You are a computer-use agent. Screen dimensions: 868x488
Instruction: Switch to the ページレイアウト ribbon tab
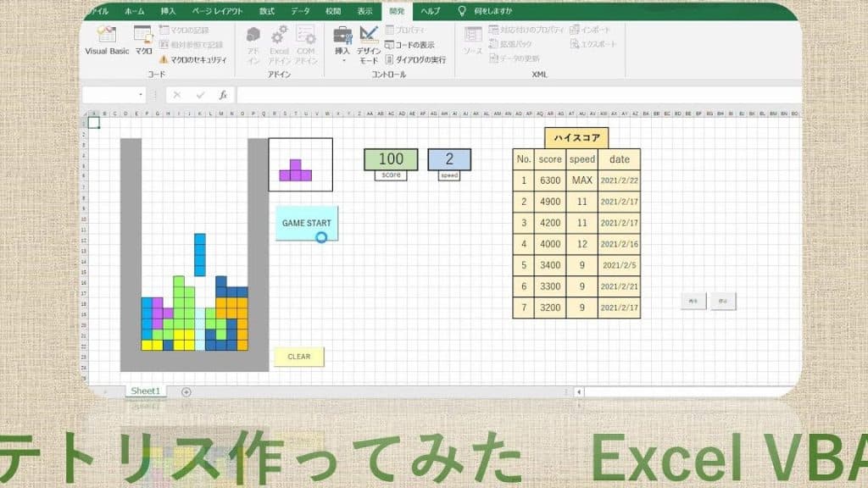pyautogui.click(x=218, y=10)
